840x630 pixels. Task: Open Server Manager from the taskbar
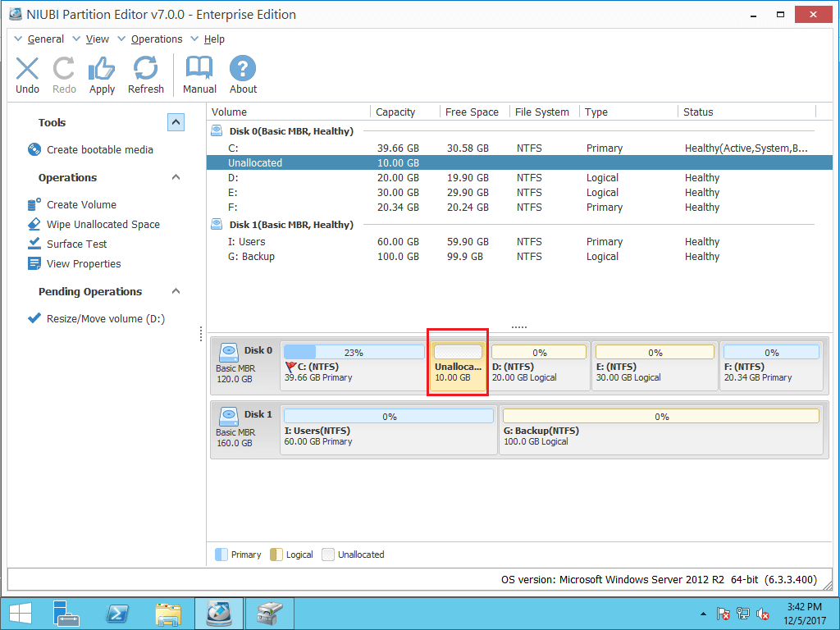pos(66,614)
